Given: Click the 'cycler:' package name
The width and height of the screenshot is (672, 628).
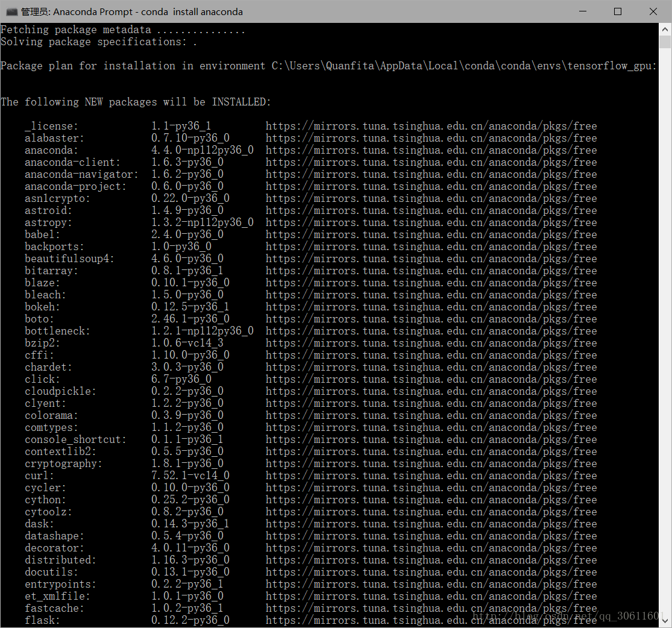Looking at the screenshot, I should [x=45, y=488].
